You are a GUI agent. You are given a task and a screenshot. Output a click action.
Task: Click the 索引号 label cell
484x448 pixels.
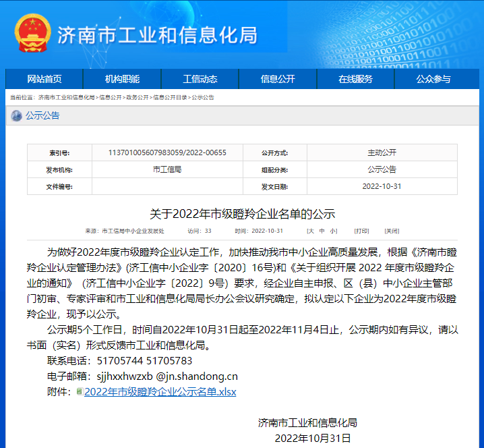[59, 152]
